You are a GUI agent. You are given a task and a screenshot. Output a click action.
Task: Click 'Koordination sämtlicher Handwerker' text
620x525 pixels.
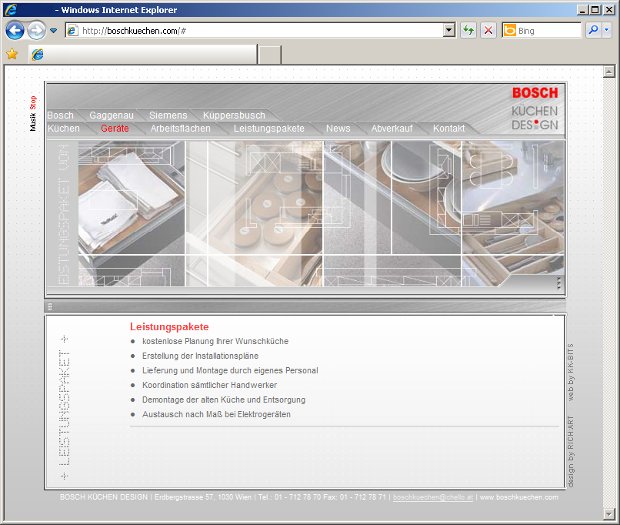click(210, 385)
